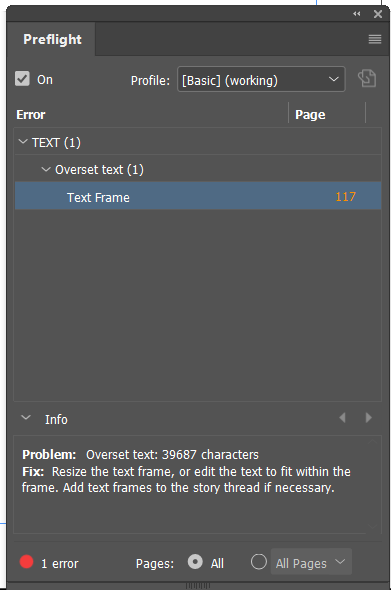Select the Text Frame error row
Viewport: 391px width, 590px height.
pos(198,196)
